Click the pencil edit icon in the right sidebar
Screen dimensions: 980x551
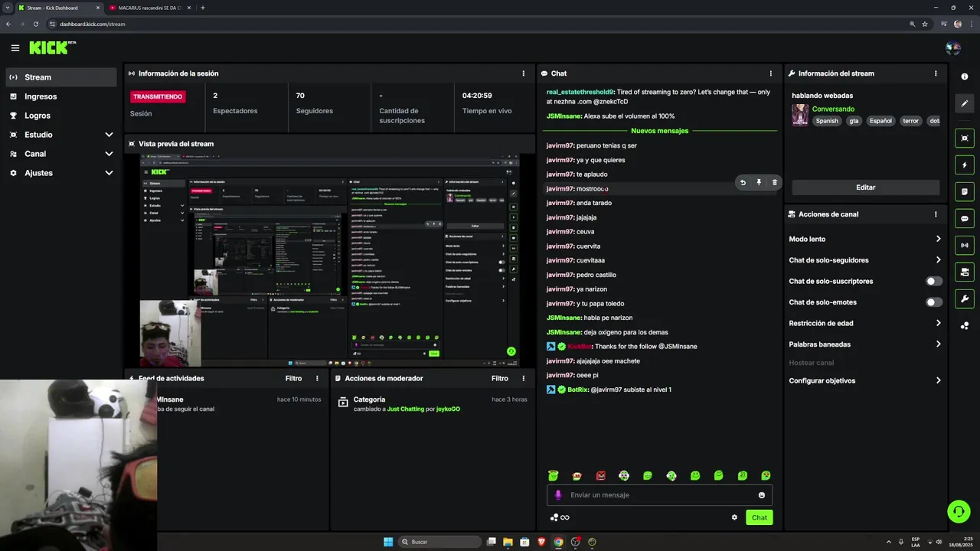965,103
